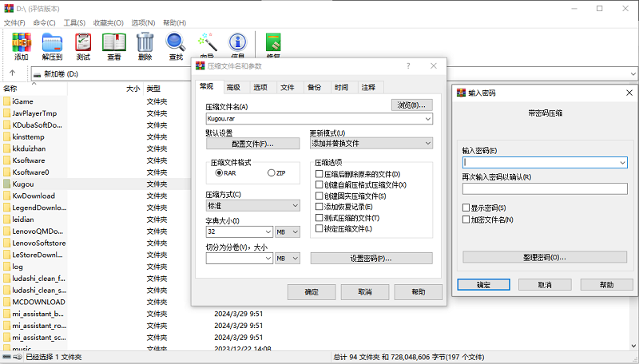639x364 pixels.
Task: Tick the 加密文件名 checkbox
Action: click(x=466, y=220)
